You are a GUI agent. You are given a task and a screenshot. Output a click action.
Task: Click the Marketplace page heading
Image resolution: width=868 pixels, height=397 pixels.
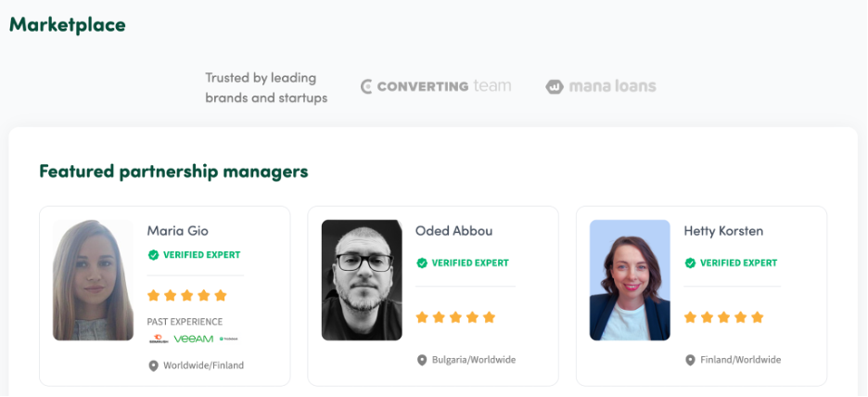(x=68, y=25)
